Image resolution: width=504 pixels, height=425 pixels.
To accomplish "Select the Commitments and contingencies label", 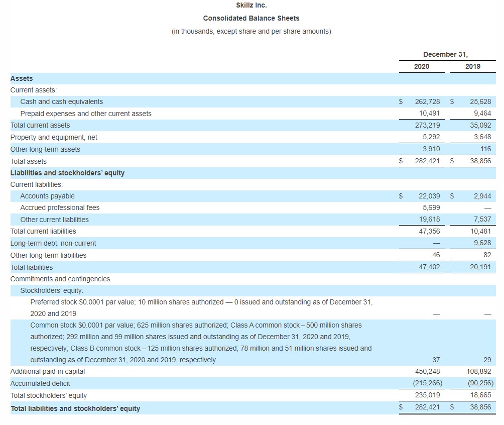I will click(60, 279).
